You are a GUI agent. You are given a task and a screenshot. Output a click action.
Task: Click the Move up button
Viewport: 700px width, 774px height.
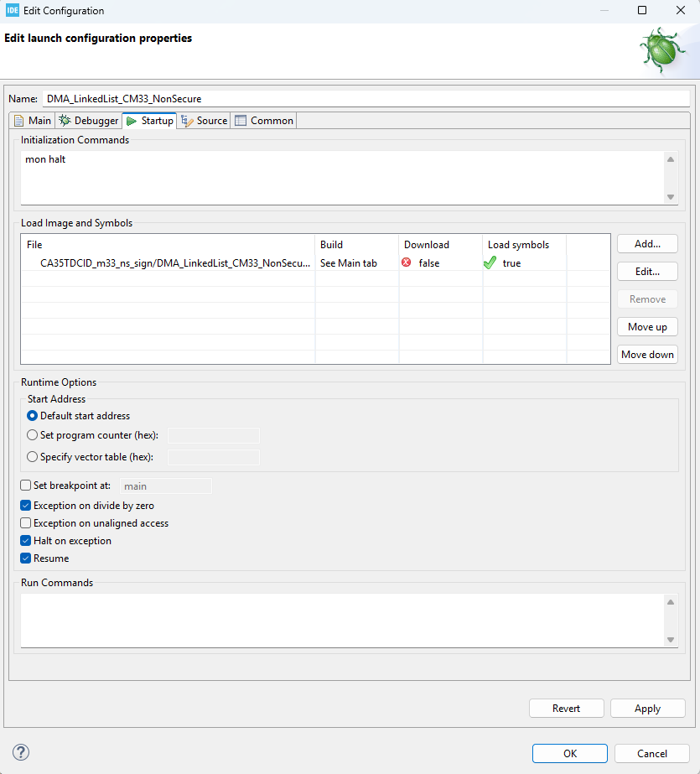tap(647, 327)
